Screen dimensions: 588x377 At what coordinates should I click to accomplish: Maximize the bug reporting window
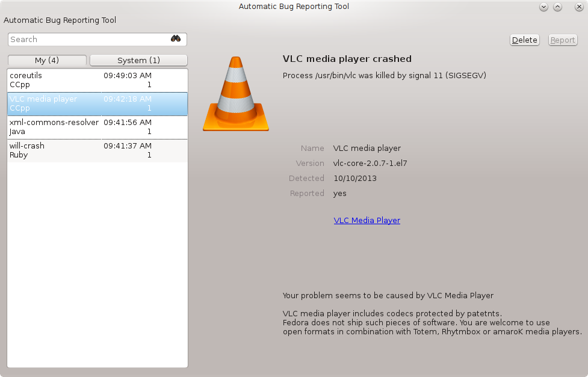tap(557, 7)
